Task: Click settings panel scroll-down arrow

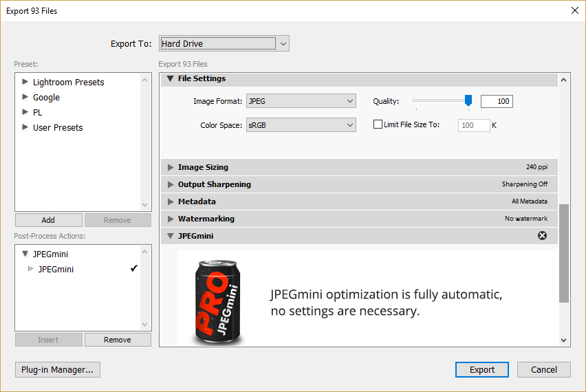Action: pyautogui.click(x=564, y=340)
